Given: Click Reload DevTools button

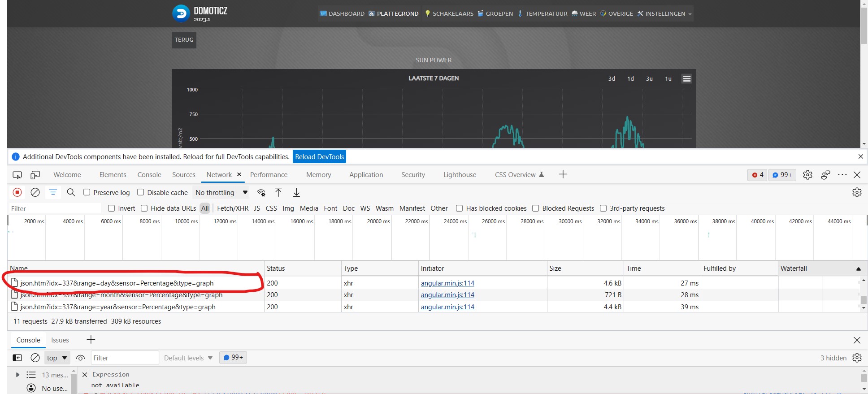Looking at the screenshot, I should [x=319, y=156].
